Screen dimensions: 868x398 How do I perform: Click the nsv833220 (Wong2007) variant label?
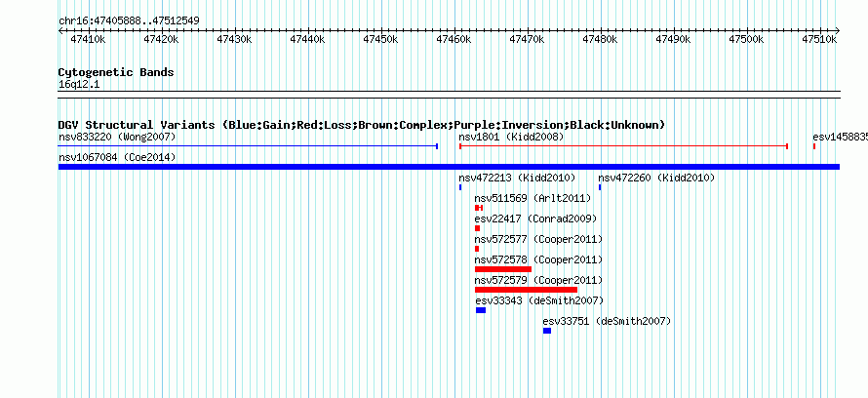117,137
